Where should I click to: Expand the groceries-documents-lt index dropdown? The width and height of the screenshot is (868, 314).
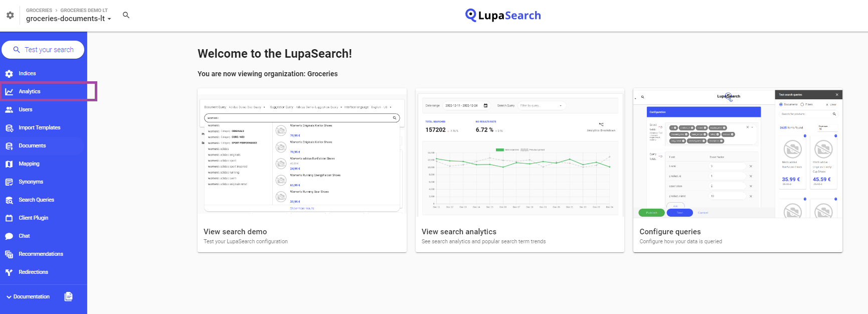pyautogui.click(x=69, y=19)
